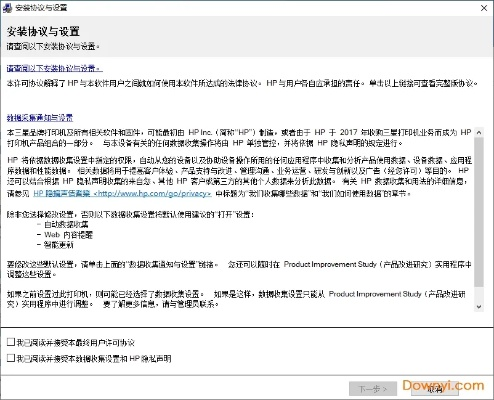Open the 数据采集通知与设置 link
This screenshot has height=400, width=494.
coord(40,118)
